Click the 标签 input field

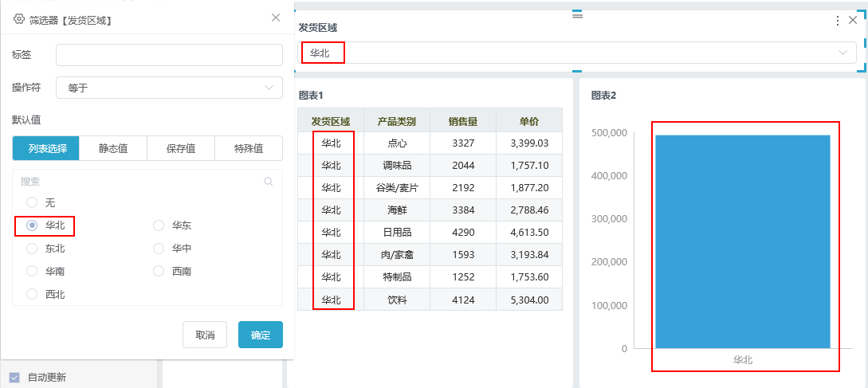pyautogui.click(x=170, y=55)
